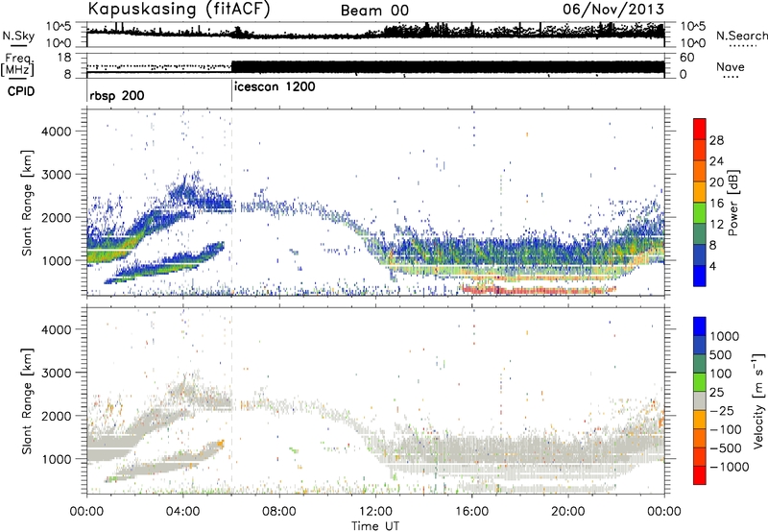Viewport: 768px width, 532px height.
Task: Click the '-500' tick on the Velocity scale
Action: click(x=725, y=447)
